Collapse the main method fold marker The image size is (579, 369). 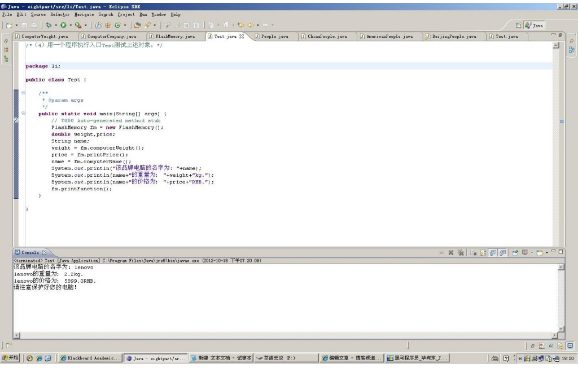tap(23, 113)
